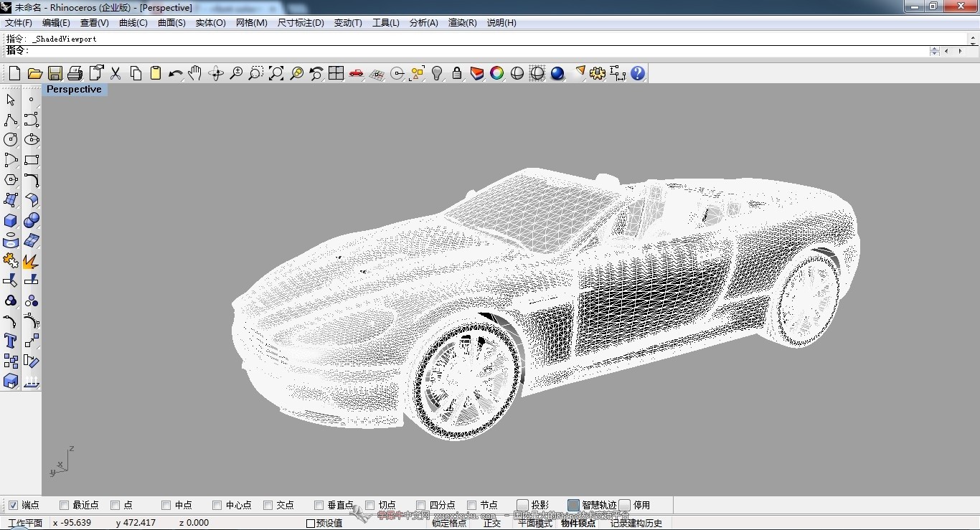Image resolution: width=980 pixels, height=530 pixels.
Task: Click the blue sphere render icon
Action: pyautogui.click(x=557, y=73)
